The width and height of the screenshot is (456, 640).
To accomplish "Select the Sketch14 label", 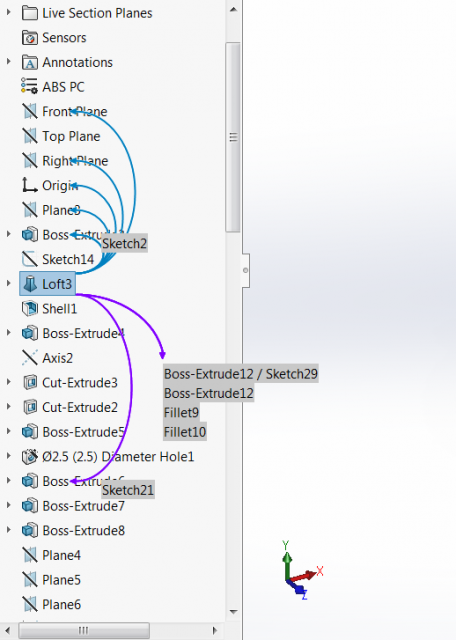I will pos(68,259).
